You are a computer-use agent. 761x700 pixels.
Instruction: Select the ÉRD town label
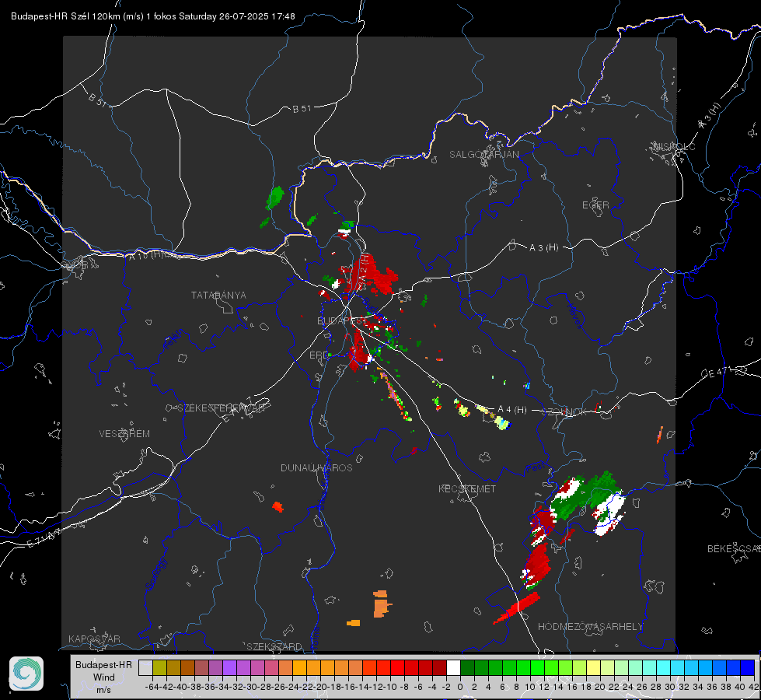319,355
